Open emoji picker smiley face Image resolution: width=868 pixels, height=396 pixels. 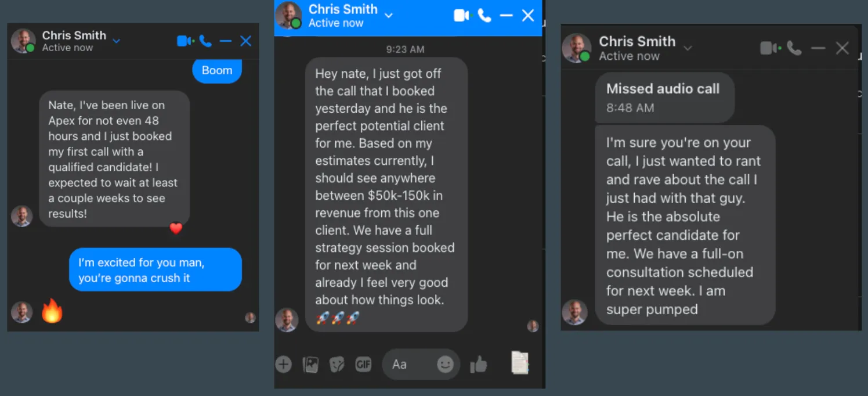[445, 364]
